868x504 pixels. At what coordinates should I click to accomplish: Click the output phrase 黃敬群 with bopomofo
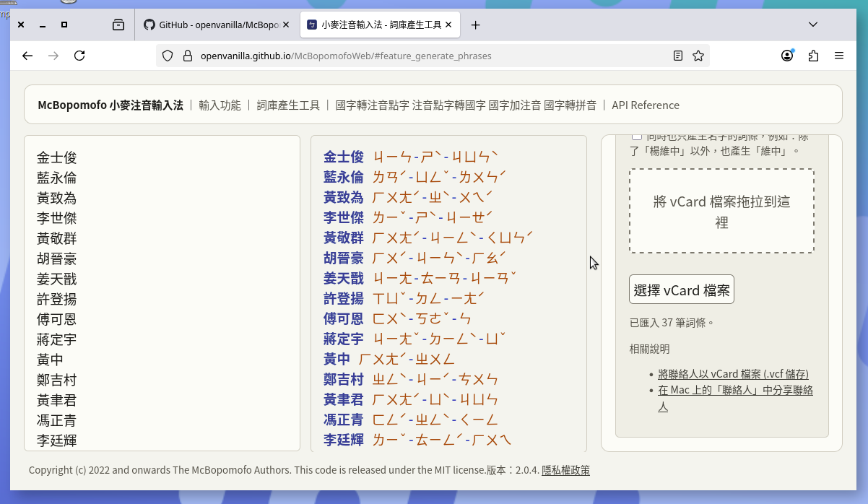pos(429,238)
